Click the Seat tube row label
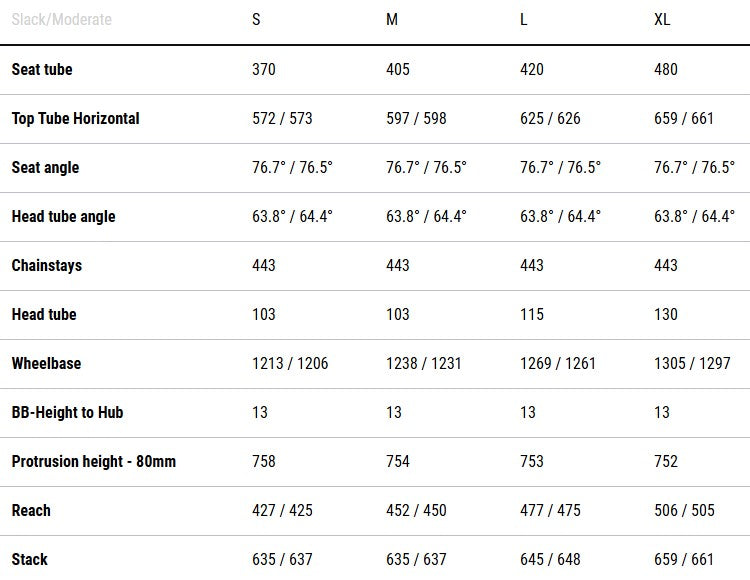This screenshot has height=580, width=750. 42,69
